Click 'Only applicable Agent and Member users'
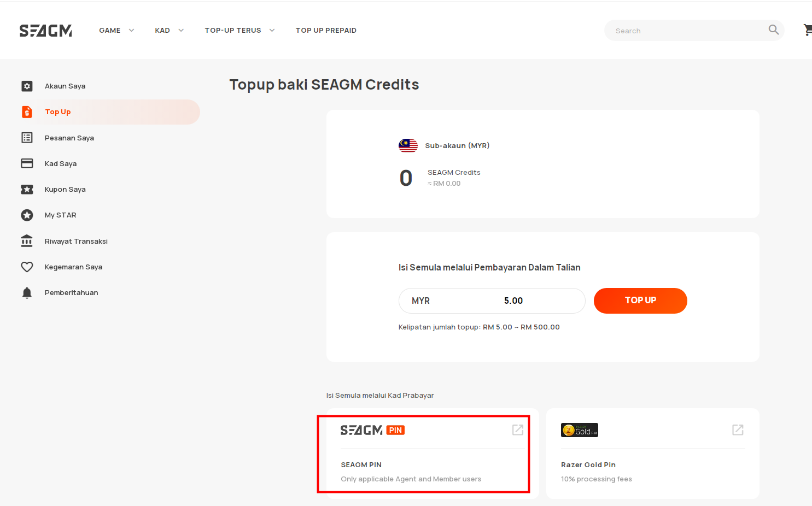Image resolution: width=812 pixels, height=506 pixels. [x=411, y=479]
